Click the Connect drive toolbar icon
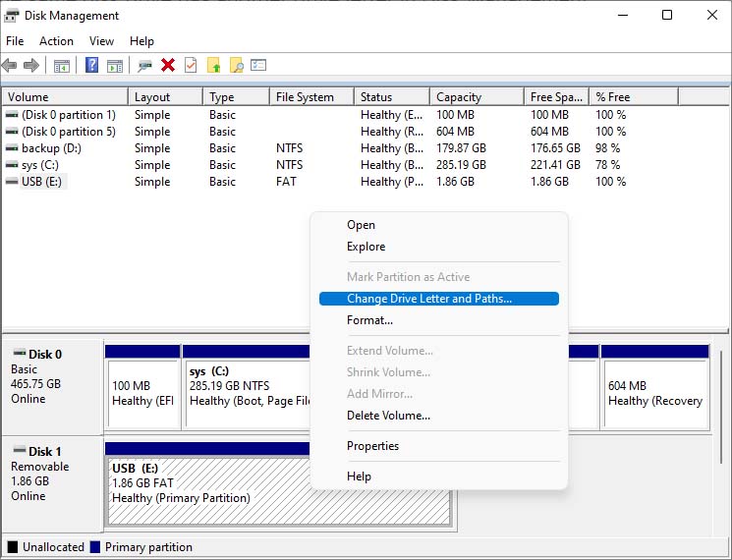The height and width of the screenshot is (560, 732). 145,66
